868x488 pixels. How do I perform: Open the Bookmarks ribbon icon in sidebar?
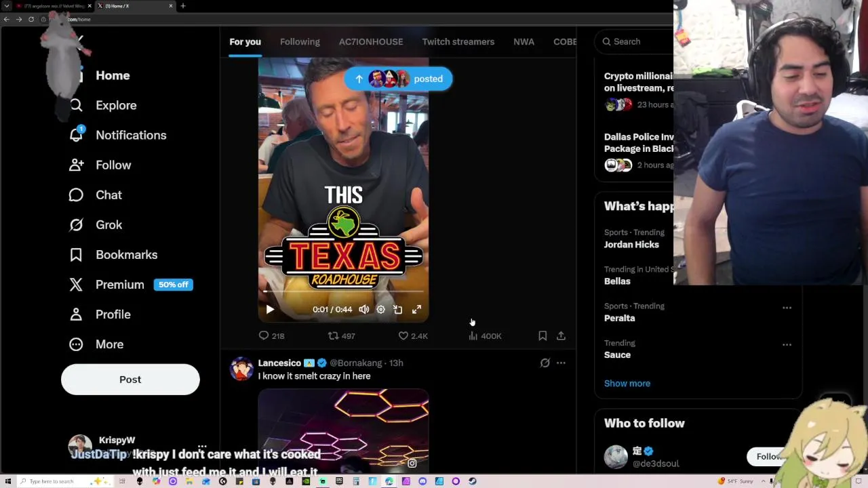pyautogui.click(x=76, y=254)
